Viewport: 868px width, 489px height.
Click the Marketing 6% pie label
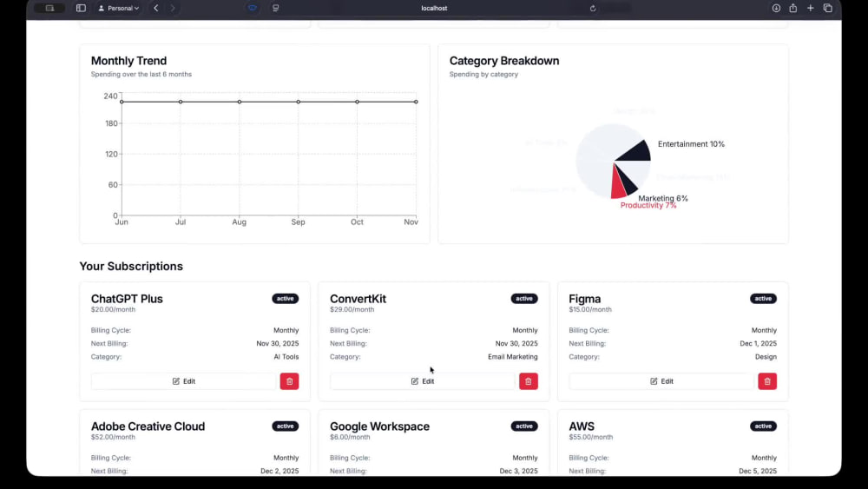tap(663, 198)
